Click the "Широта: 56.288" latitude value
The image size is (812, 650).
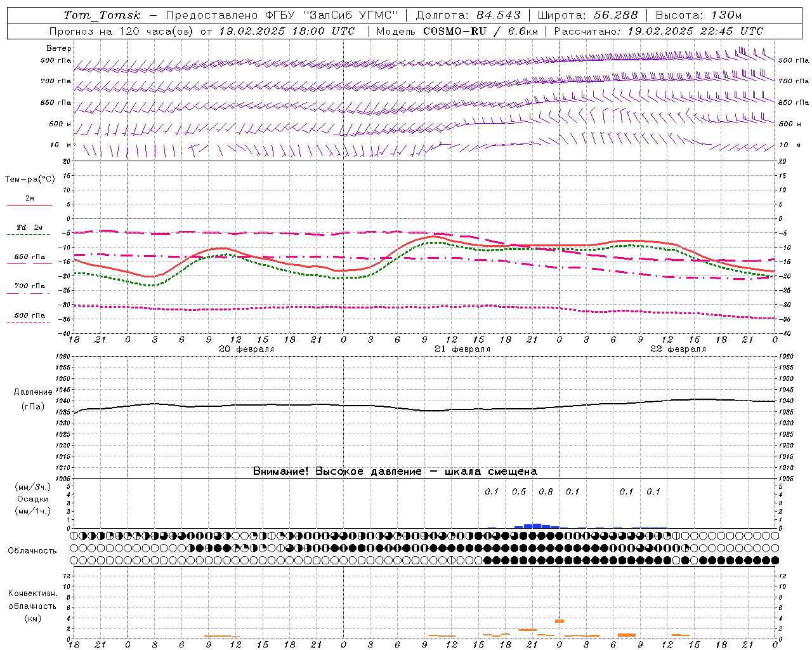(587, 15)
